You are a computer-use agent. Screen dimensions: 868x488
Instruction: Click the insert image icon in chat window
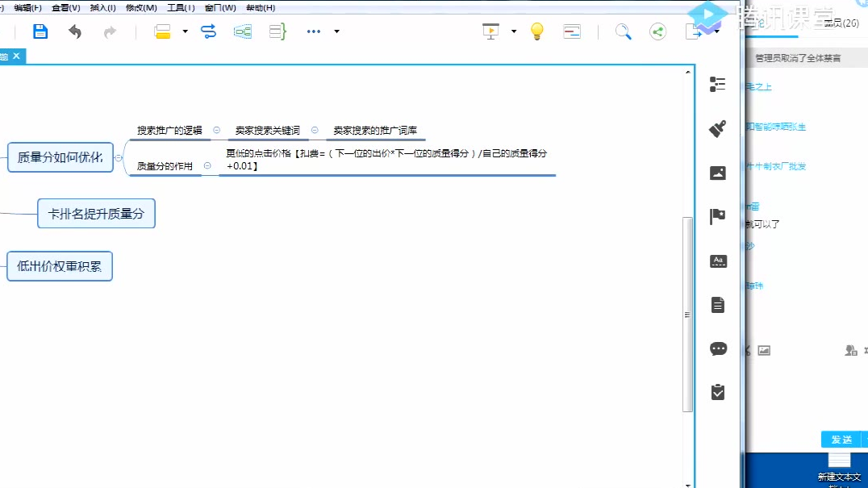point(764,350)
